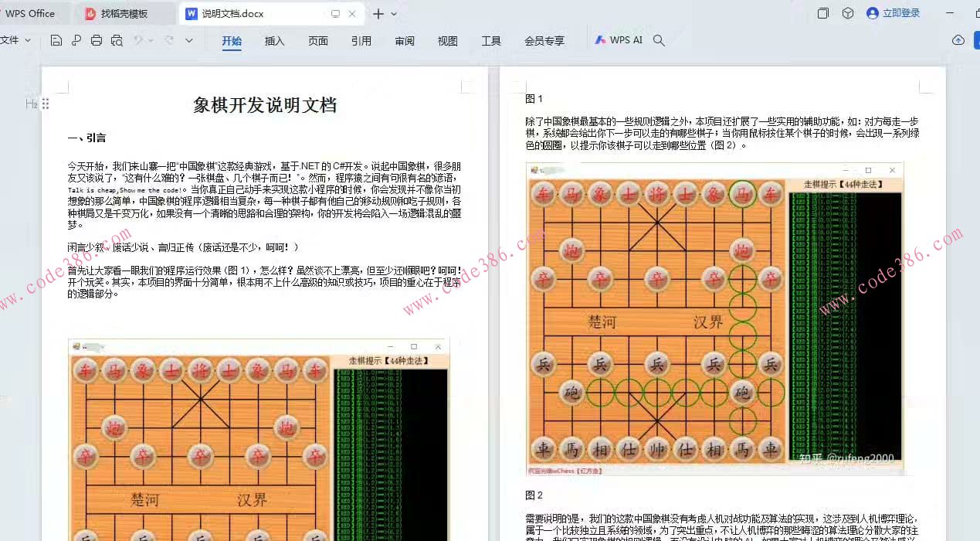Switch to the 审阅 ribbon tab
980x541 pixels.
[x=404, y=41]
